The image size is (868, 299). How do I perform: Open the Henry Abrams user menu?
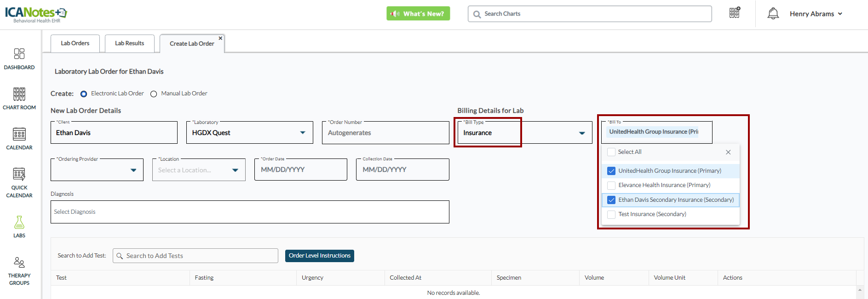tap(816, 14)
